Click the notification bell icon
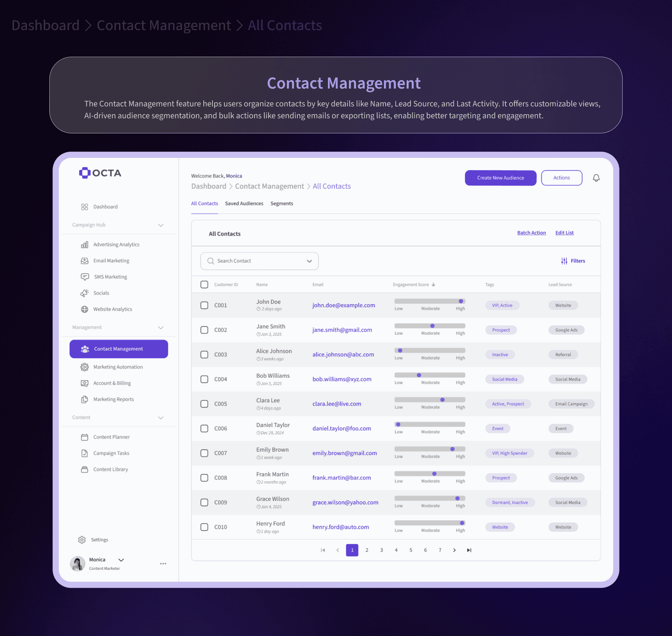672x636 pixels. [x=596, y=178]
